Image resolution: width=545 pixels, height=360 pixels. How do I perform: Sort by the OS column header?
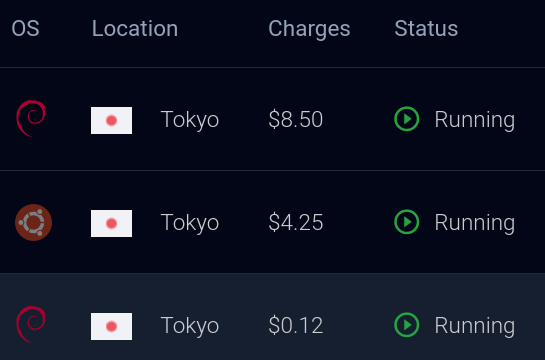click(25, 28)
